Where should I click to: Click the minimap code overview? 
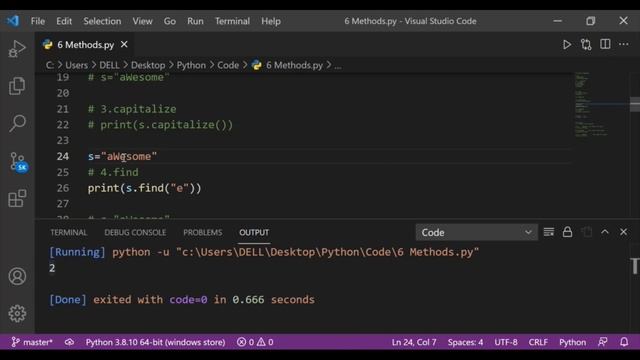(x=591, y=104)
